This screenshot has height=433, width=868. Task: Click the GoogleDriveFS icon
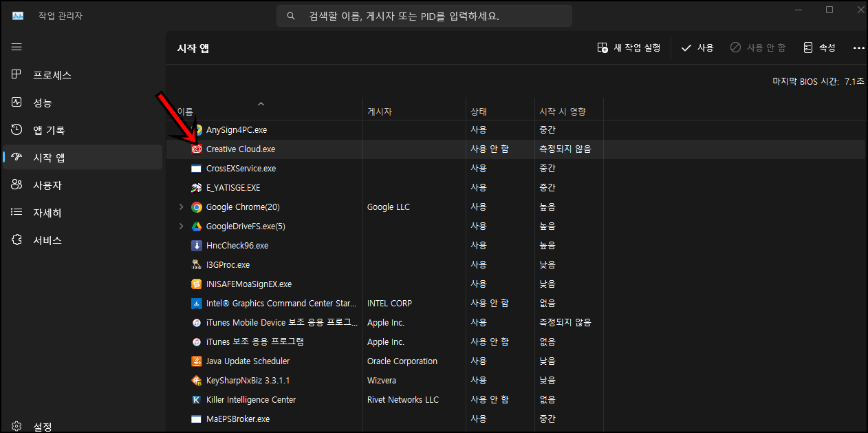point(196,226)
